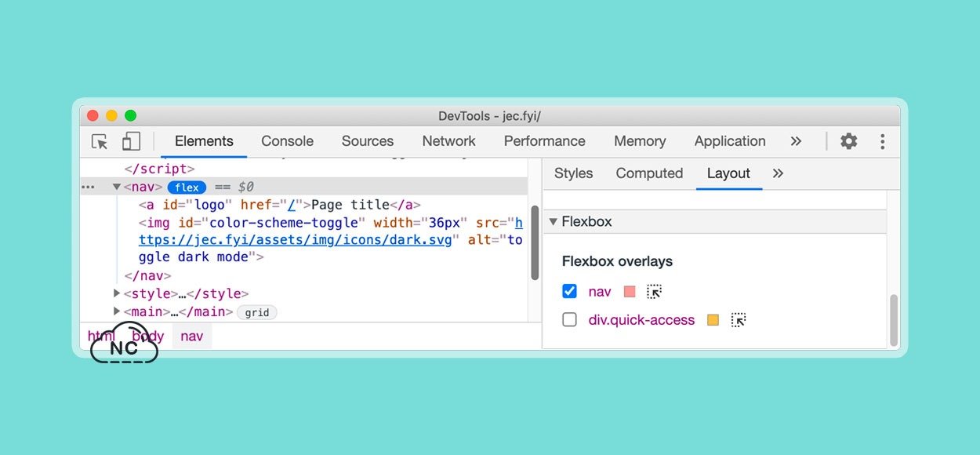Select the img color-scheme-toggle row
980x455 pixels.
click(x=331, y=239)
